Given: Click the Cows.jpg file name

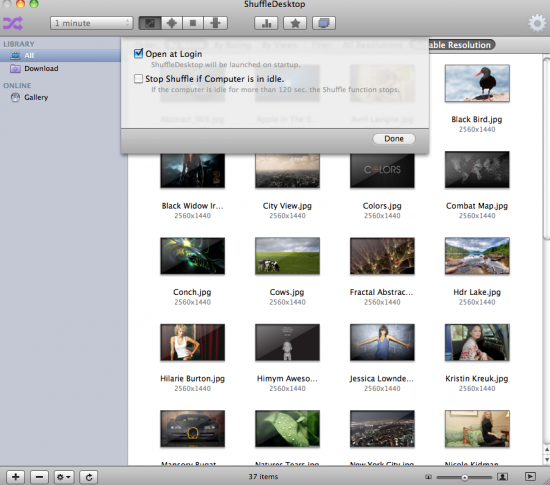Looking at the screenshot, I should pos(287,292).
